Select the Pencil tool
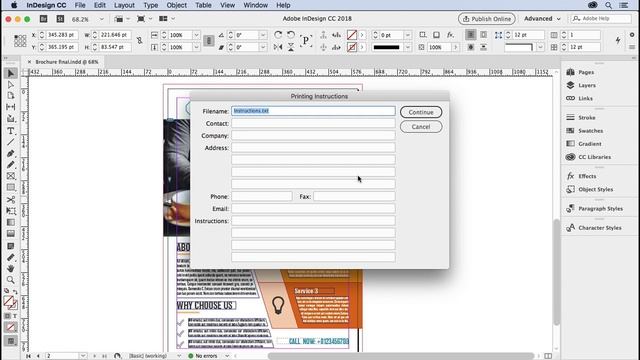 click(11, 164)
